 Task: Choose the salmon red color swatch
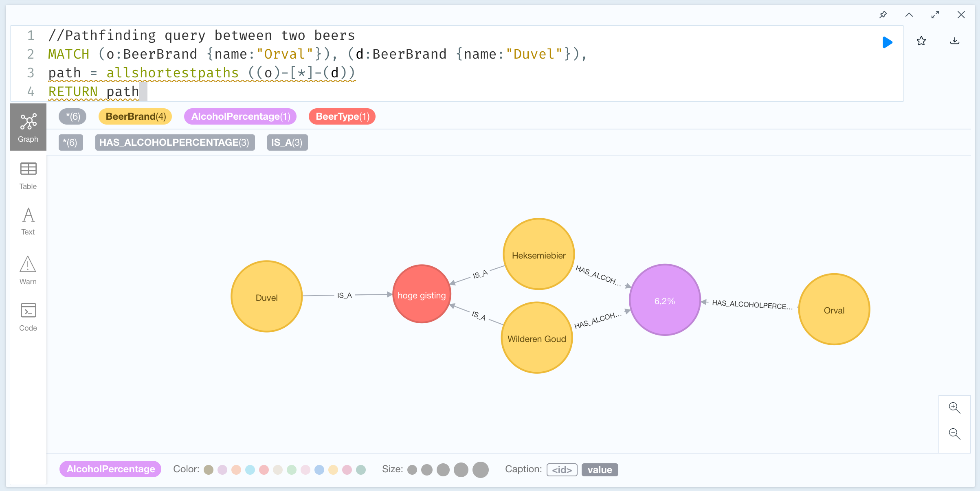tap(264, 470)
